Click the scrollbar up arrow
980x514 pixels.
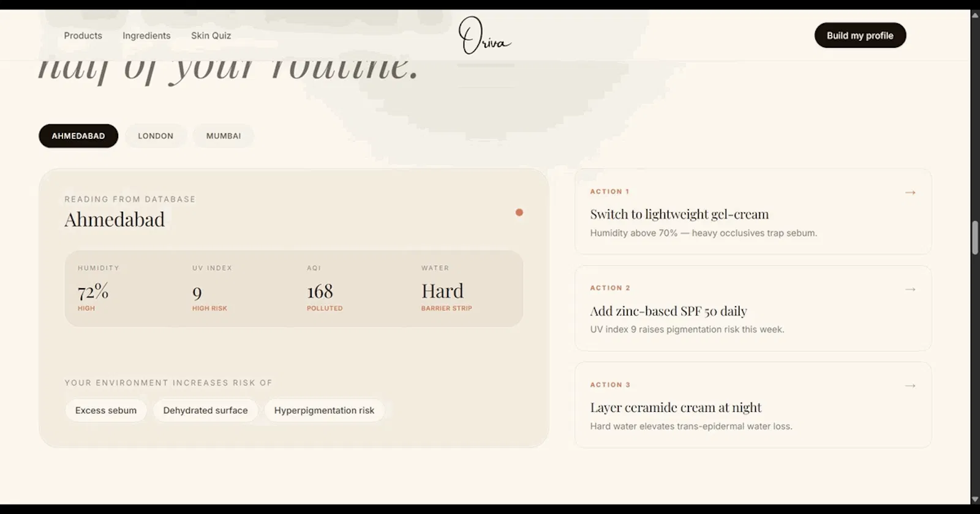[x=975, y=15]
